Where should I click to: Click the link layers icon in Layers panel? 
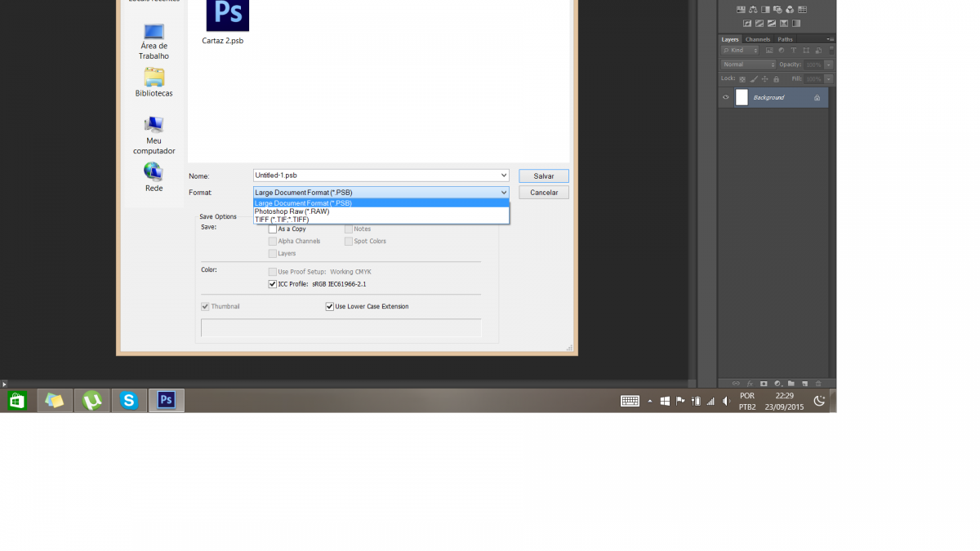(x=736, y=384)
